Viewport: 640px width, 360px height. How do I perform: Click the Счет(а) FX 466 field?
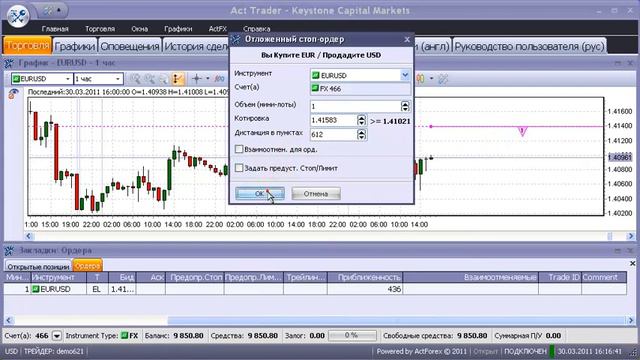pos(360,89)
